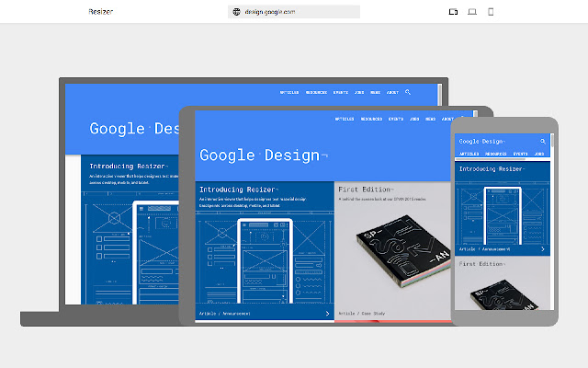Open About in laptop preview navigation
The image size is (588, 368).
pos(392,92)
